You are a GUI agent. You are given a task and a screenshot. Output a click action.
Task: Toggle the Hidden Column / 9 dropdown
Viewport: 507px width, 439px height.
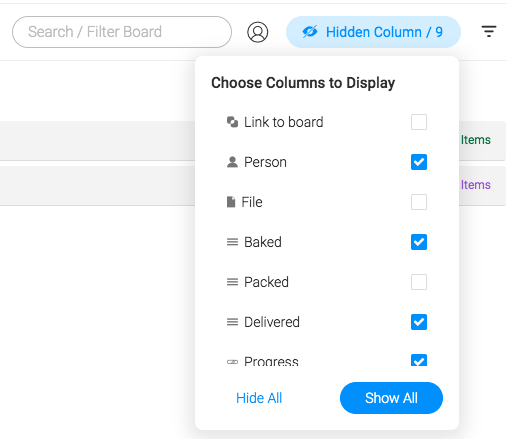373,32
